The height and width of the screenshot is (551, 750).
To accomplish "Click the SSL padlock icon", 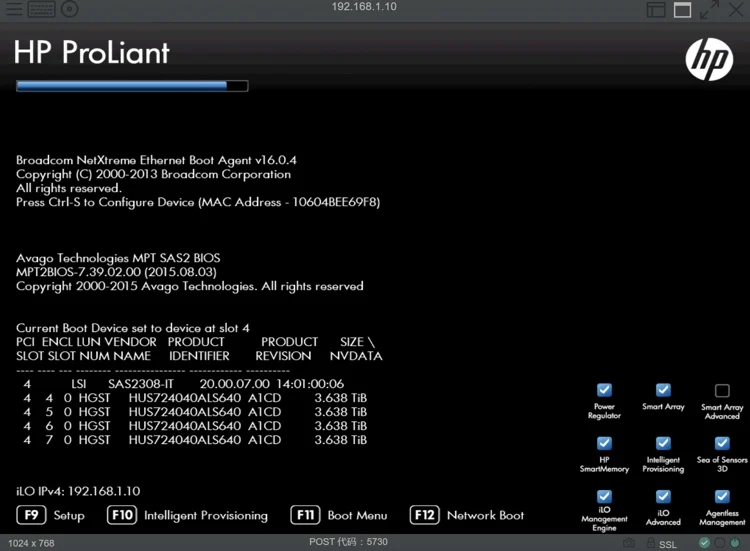I will click(650, 543).
